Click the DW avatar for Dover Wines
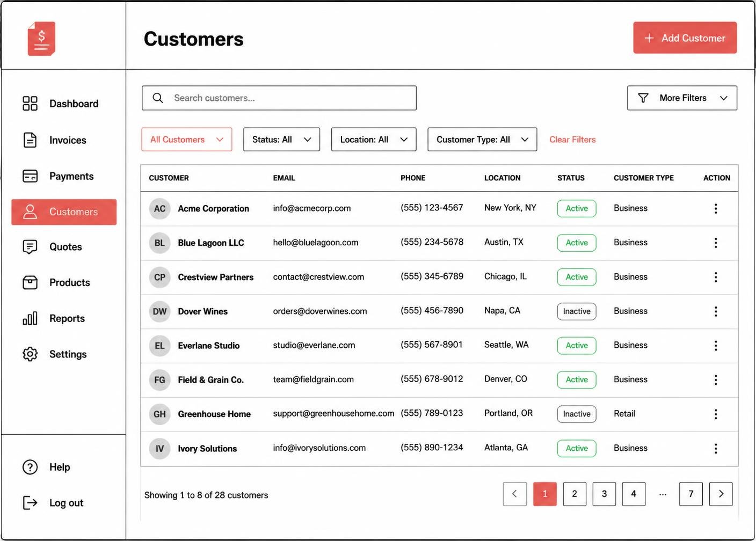Screen dimensions: 756x541 click(159, 311)
